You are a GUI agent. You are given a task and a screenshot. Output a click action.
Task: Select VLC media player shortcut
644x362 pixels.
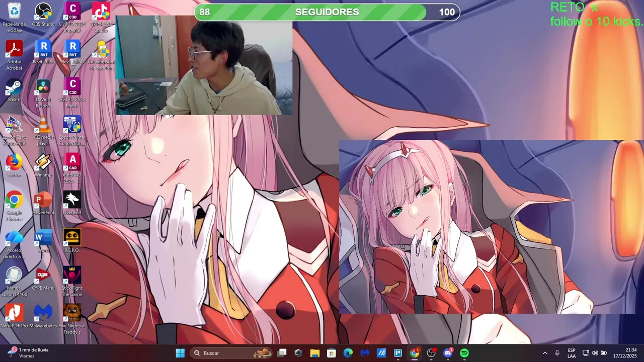tap(43, 131)
